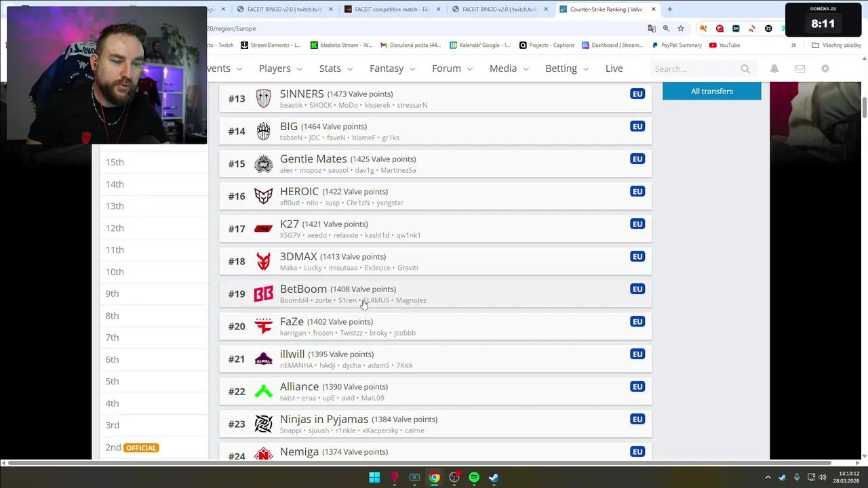Show hidden system tray icons

(x=768, y=477)
